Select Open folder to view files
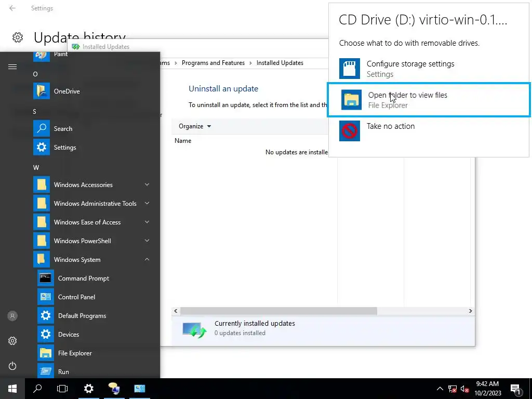The height and width of the screenshot is (399, 532). [429, 100]
